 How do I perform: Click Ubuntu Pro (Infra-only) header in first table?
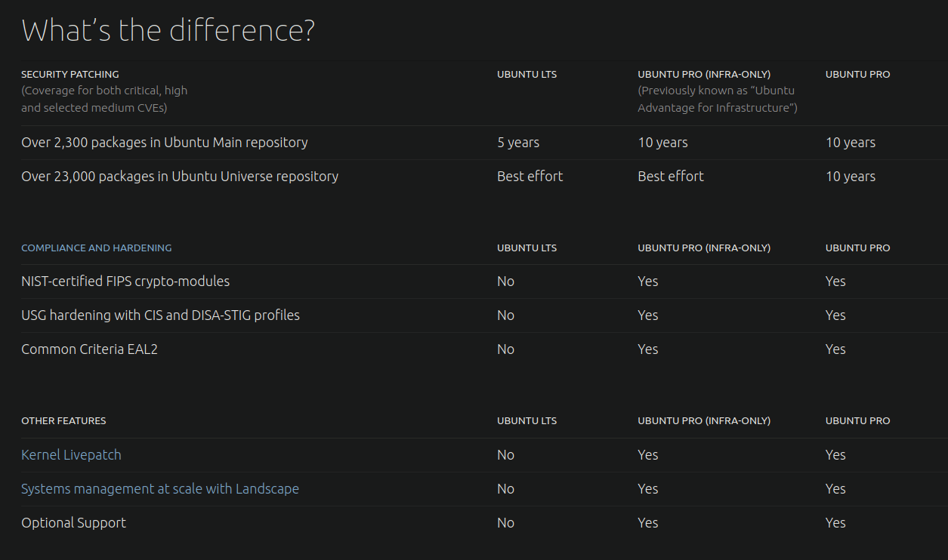tap(704, 74)
